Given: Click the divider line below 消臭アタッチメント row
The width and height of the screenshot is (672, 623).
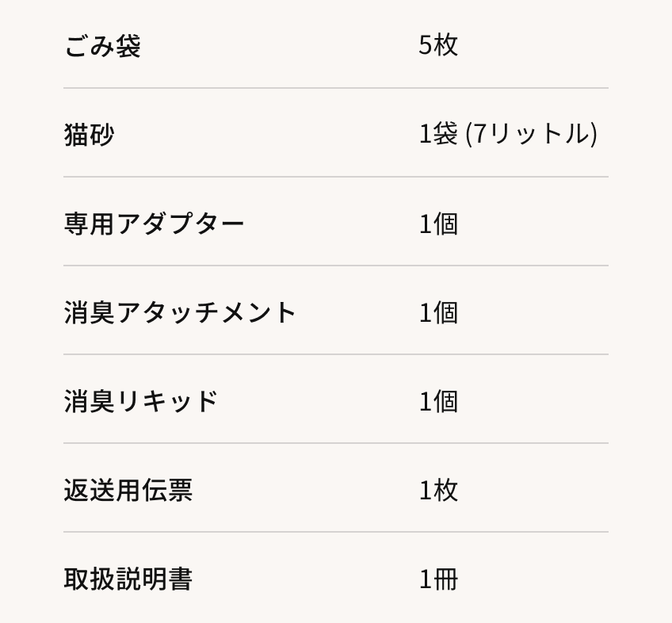Looking at the screenshot, I should pos(336,354).
